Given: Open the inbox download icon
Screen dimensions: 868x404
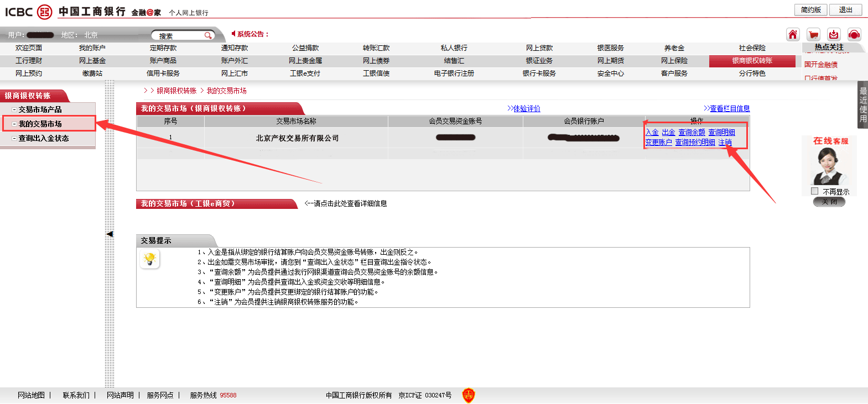Looking at the screenshot, I should tap(834, 35).
